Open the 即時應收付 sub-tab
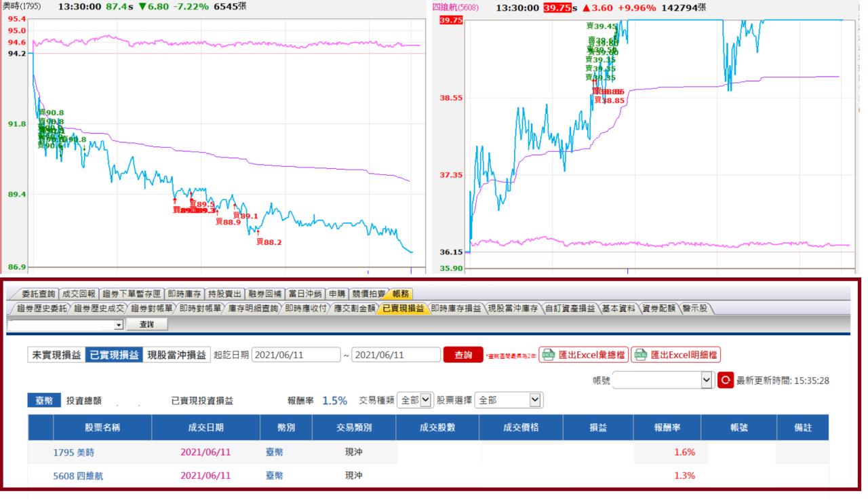The width and height of the screenshot is (868, 504). (307, 309)
